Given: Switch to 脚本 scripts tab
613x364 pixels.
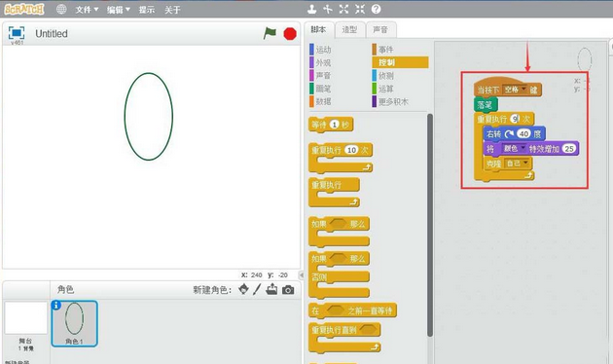Looking at the screenshot, I should (318, 29).
